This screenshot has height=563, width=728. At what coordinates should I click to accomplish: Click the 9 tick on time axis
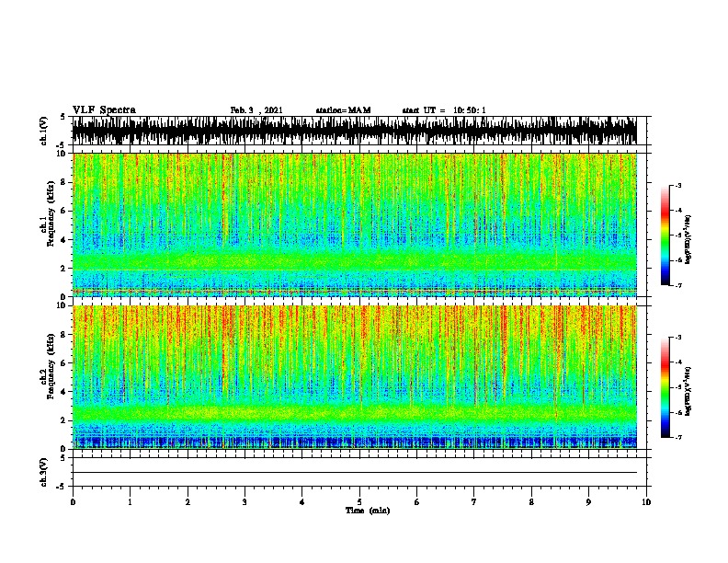(x=588, y=501)
